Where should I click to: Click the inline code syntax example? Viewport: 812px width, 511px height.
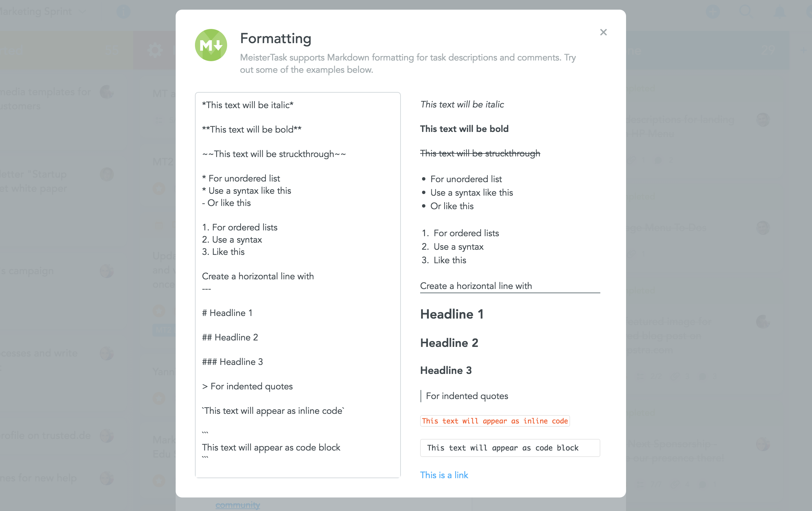tap(272, 410)
